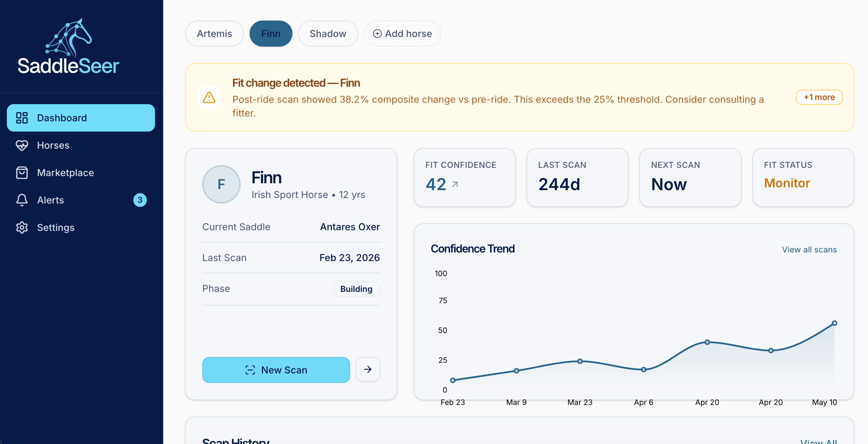Click the Last Scan 244d card
This screenshot has width=868, height=444.
(x=578, y=177)
